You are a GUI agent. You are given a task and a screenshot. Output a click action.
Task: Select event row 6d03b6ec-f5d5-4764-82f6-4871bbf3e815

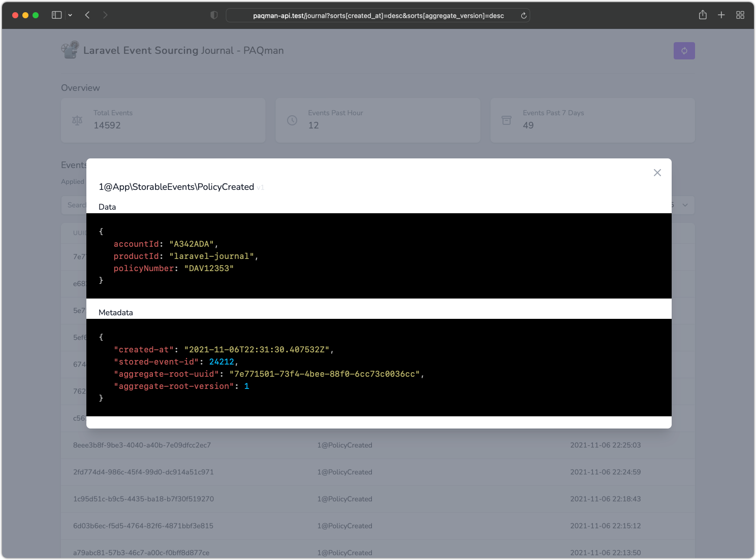pyautogui.click(x=378, y=526)
